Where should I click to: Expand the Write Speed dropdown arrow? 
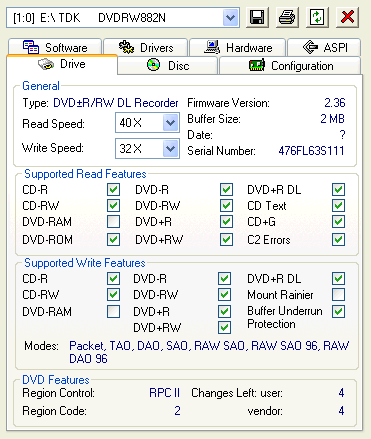tap(171, 148)
